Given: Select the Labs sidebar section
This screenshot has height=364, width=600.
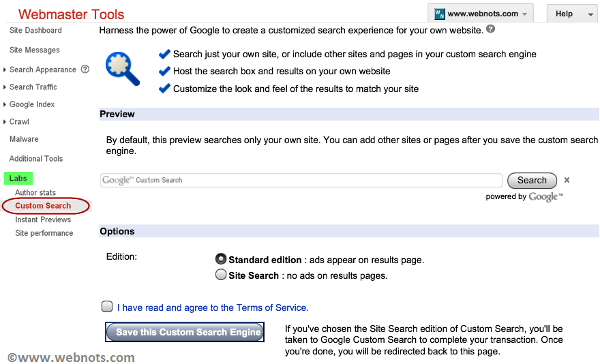Looking at the screenshot, I should click(18, 179).
